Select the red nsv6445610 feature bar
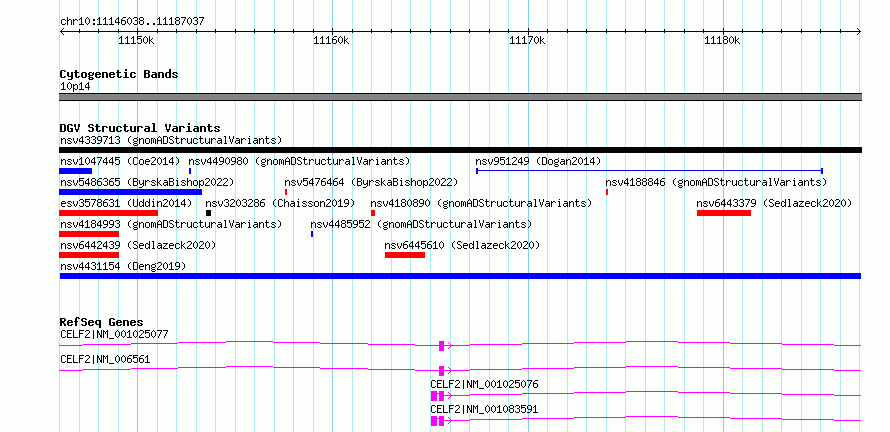890x432 pixels. click(x=405, y=255)
